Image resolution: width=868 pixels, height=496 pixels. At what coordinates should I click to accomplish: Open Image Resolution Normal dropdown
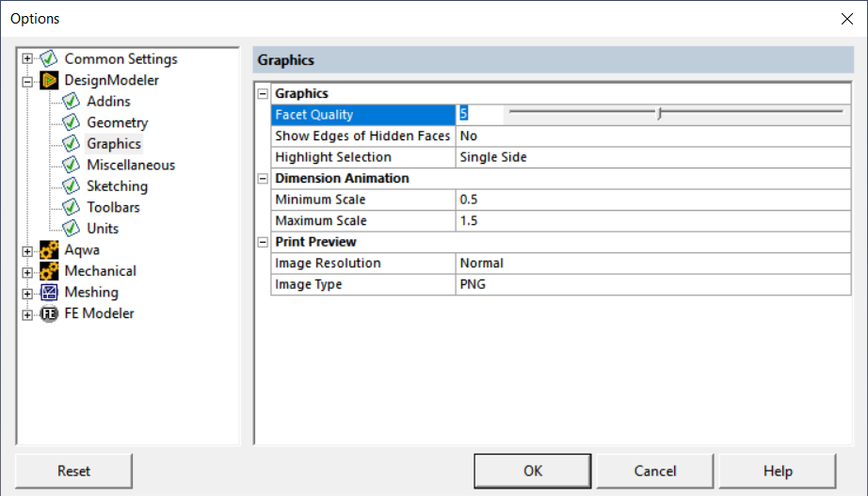click(x=653, y=264)
